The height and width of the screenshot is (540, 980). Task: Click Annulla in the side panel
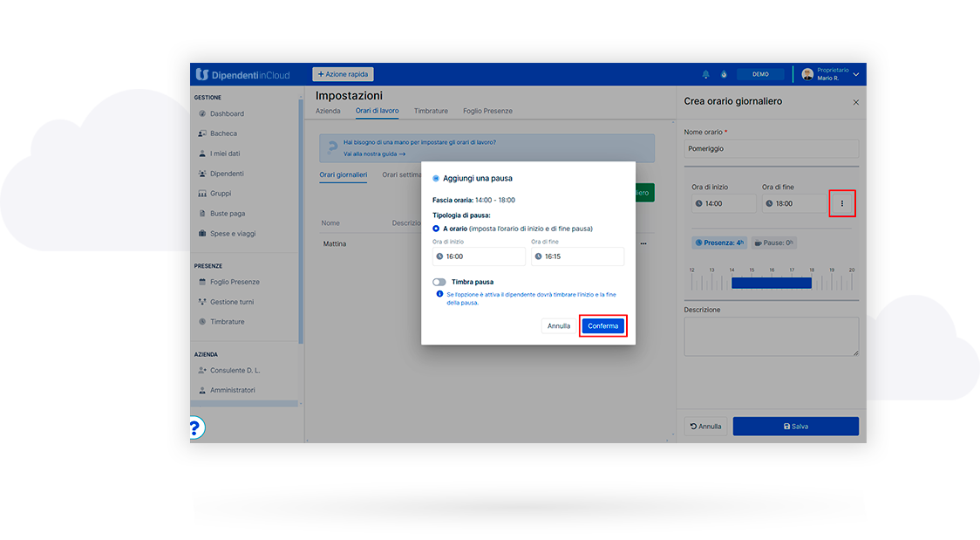[x=705, y=427]
